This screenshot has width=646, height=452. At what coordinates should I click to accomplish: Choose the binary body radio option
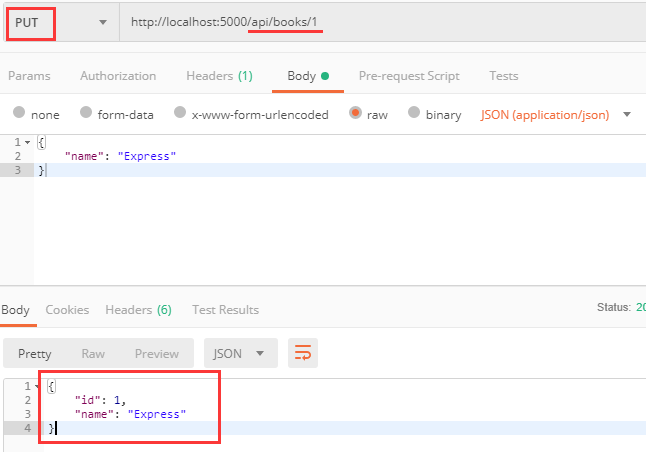414,112
